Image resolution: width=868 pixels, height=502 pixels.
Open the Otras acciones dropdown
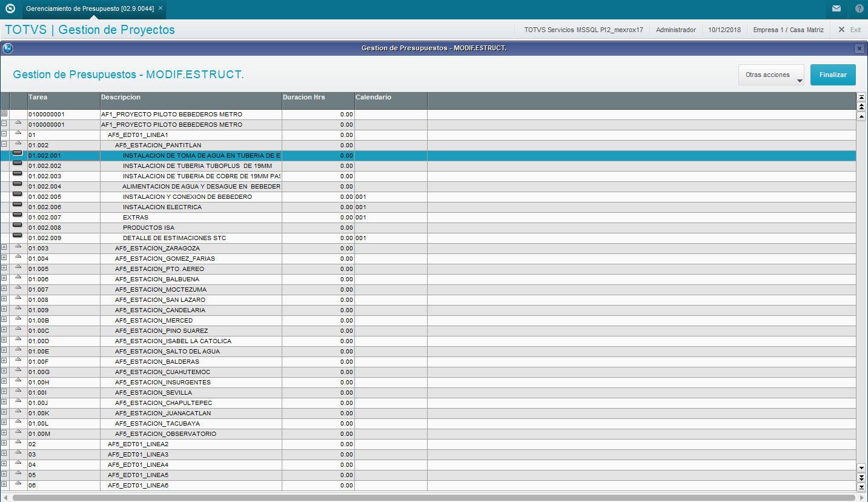click(x=771, y=75)
